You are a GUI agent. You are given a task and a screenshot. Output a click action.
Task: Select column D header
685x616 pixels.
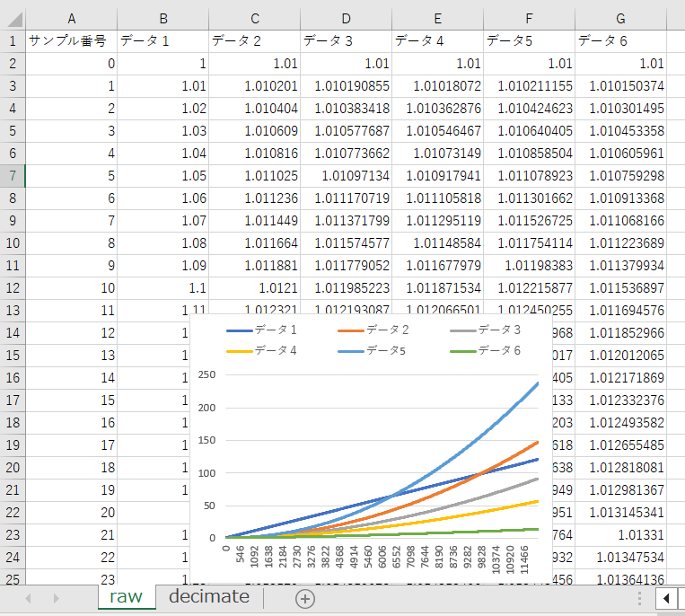pos(346,19)
